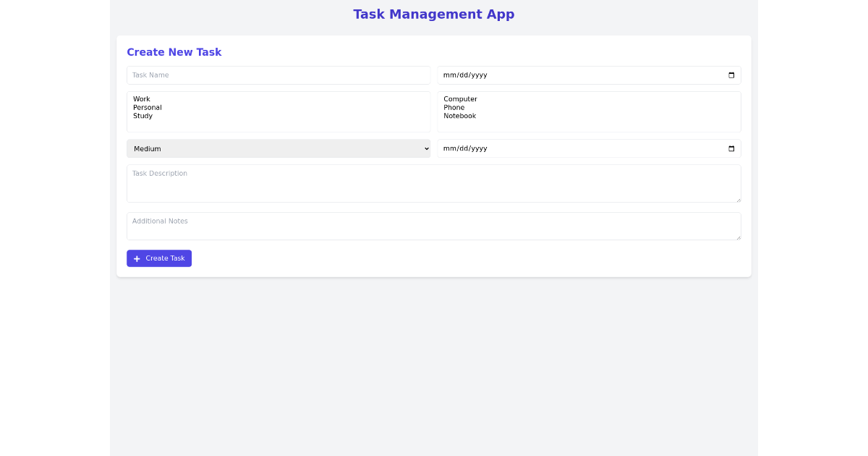Focus the Task Description text area
This screenshot has width=868, height=456.
point(434,183)
